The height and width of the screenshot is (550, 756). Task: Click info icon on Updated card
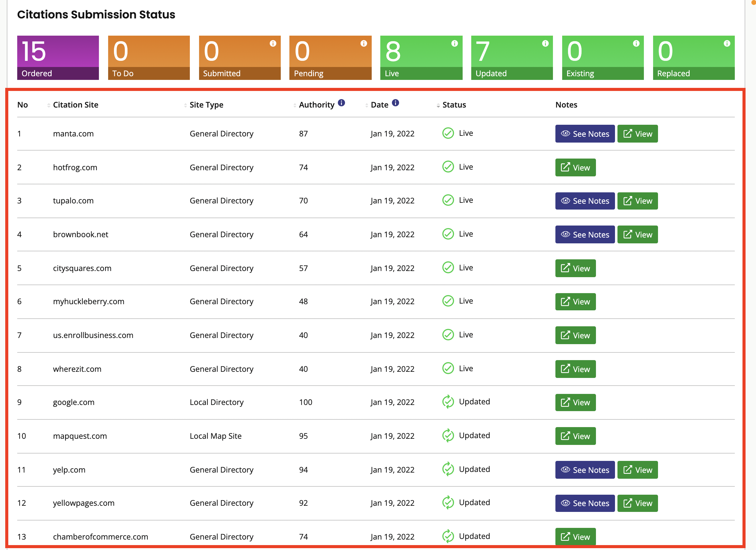point(545,43)
